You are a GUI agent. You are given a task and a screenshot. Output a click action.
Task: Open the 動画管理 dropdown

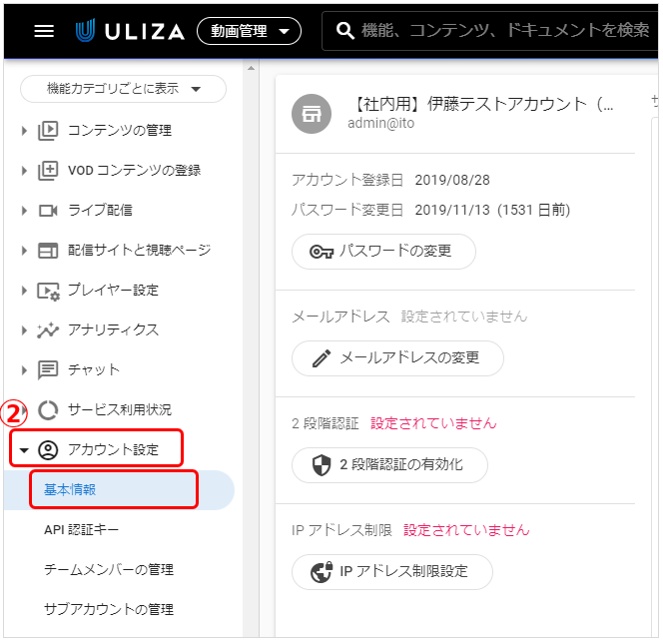pyautogui.click(x=249, y=31)
